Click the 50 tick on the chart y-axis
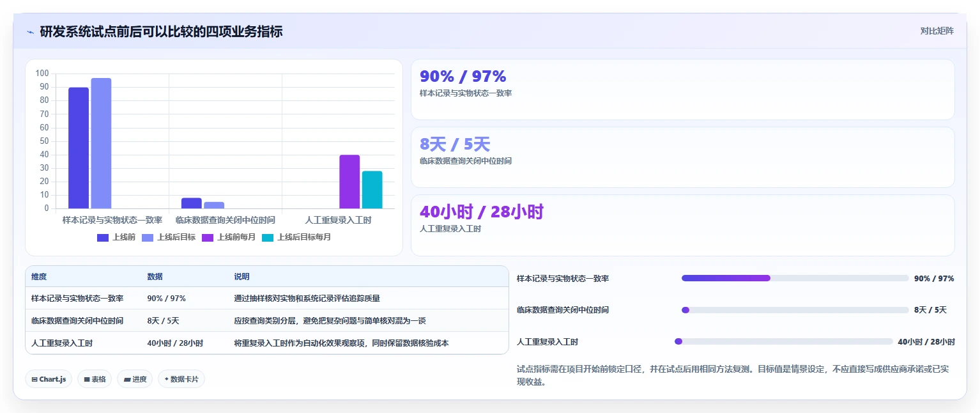This screenshot has height=413, width=980. [44, 141]
